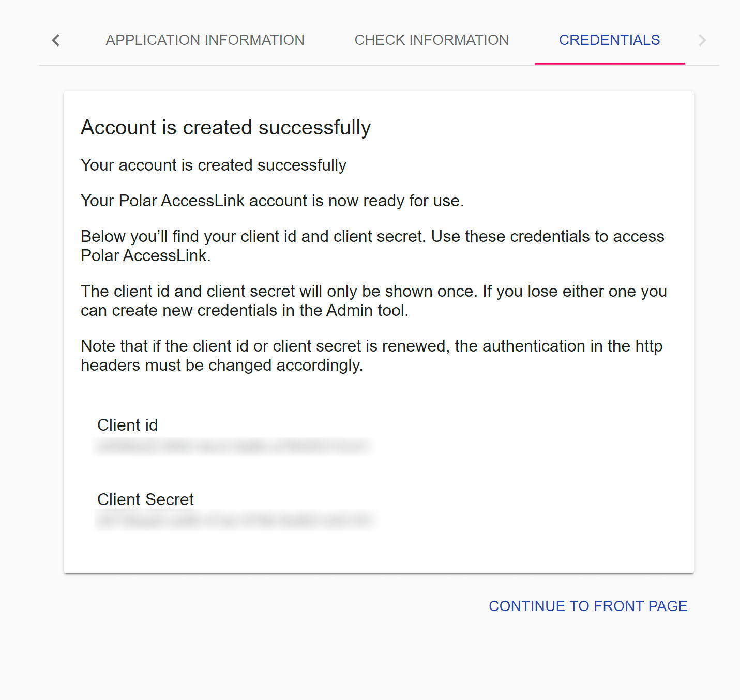The image size is (740, 700).
Task: Click the 'Your account is created successfully' line
Action: click(214, 165)
